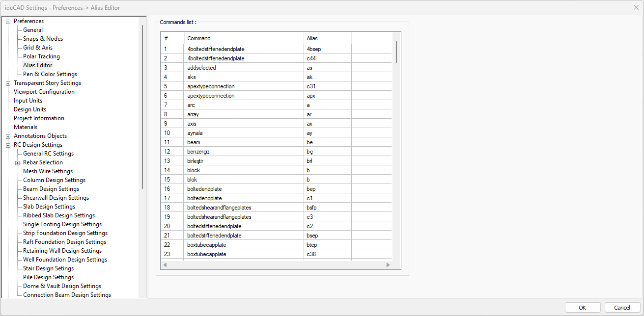
Task: Click the commands list vertical scrollbar
Action: coord(396,52)
